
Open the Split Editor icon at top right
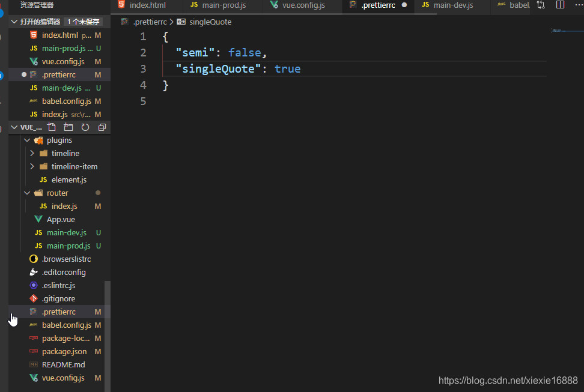[x=559, y=5]
